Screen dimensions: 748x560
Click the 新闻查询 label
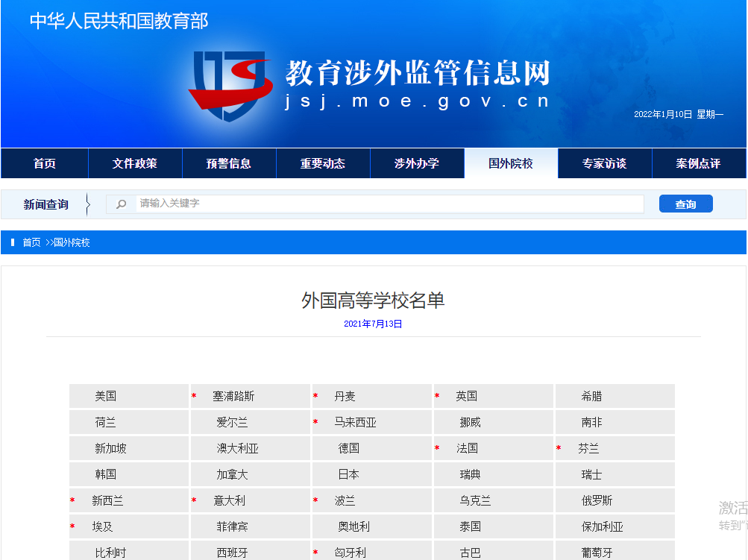tap(45, 204)
